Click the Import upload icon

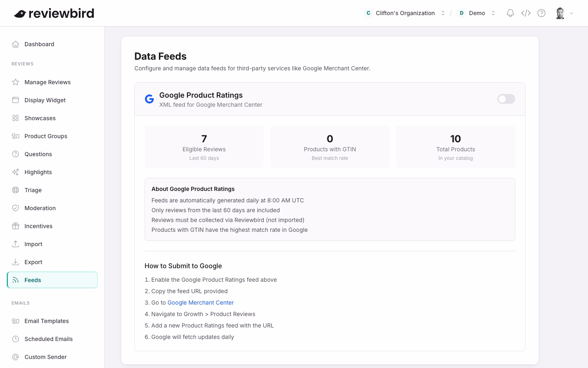[16, 244]
